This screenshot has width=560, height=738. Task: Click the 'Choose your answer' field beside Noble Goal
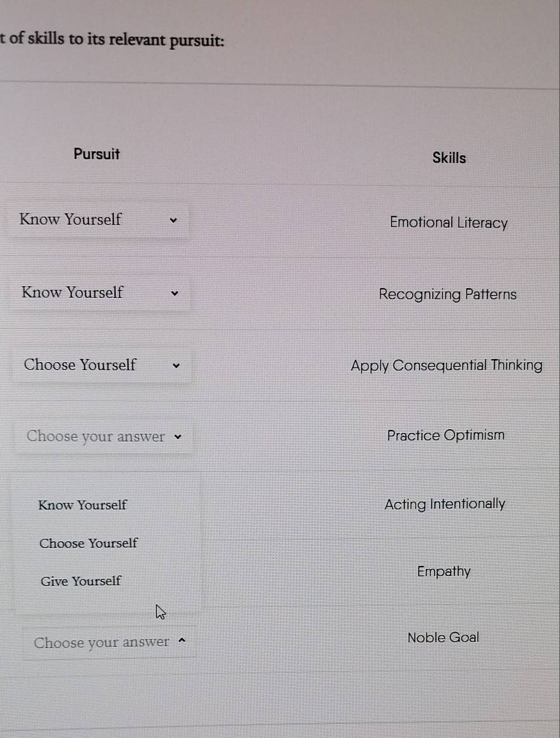[x=102, y=643]
